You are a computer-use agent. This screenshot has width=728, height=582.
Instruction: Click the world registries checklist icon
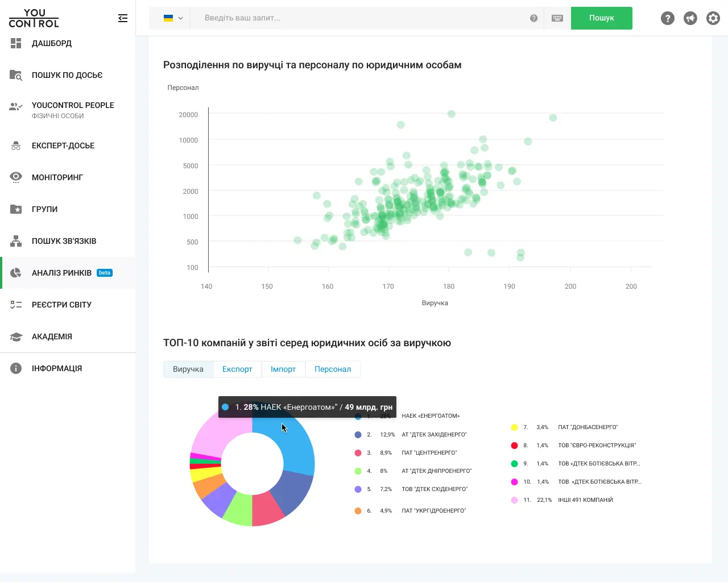tap(16, 305)
